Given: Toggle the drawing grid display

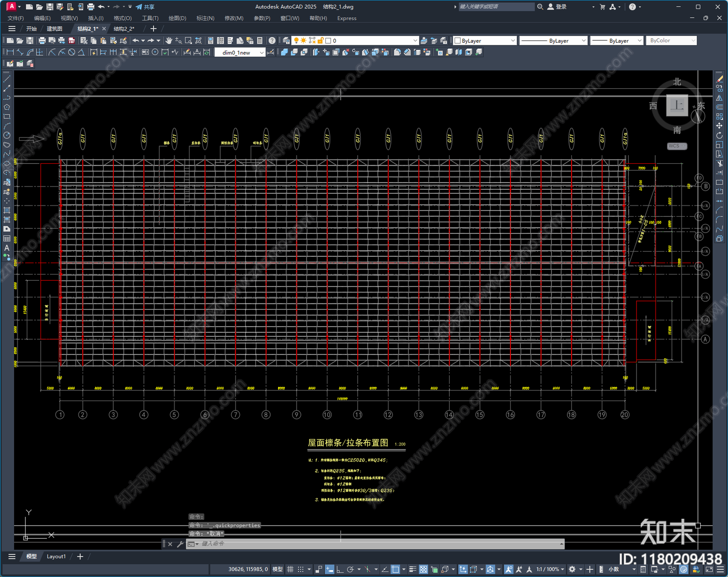Looking at the screenshot, I should (x=290, y=569).
